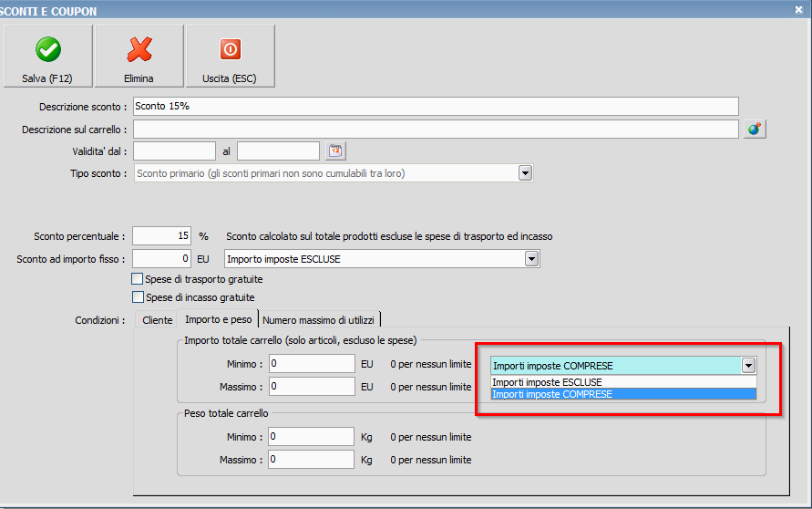The width and height of the screenshot is (812, 509).
Task: Click the SCONTI E COUPON window title
Action: [48, 12]
